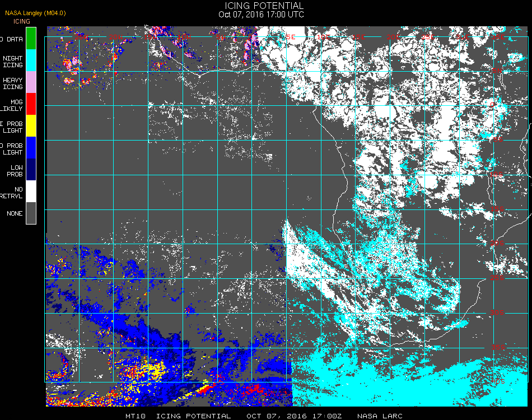The width and height of the screenshot is (532, 420).
Task: Click the 20E longitude label
Action: pyautogui.click(x=393, y=37)
